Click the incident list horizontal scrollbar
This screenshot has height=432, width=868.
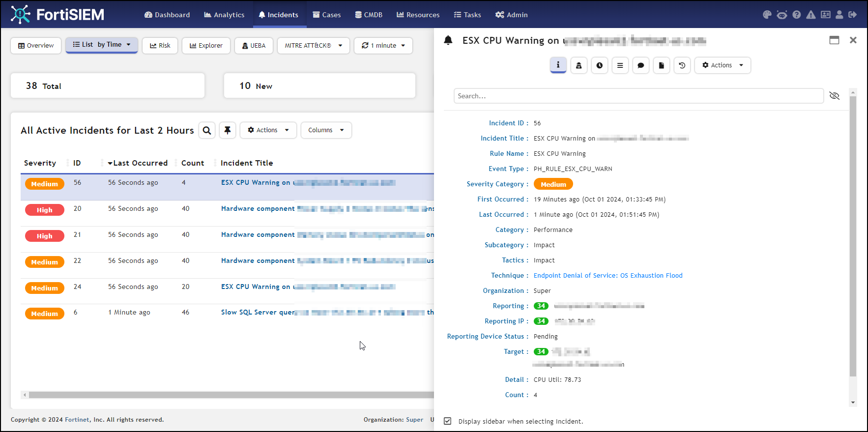click(231, 395)
